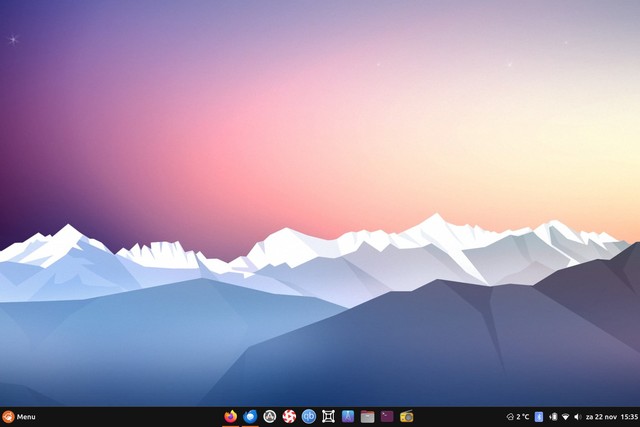Click the Bluetooth tray icon
Screen dimensions: 640x427
click(x=539, y=417)
